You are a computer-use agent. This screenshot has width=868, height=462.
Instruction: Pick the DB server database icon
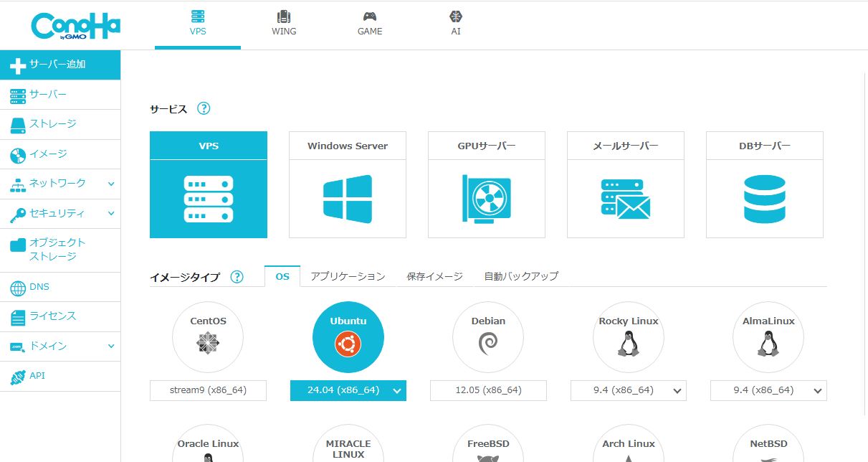pyautogui.click(x=764, y=199)
